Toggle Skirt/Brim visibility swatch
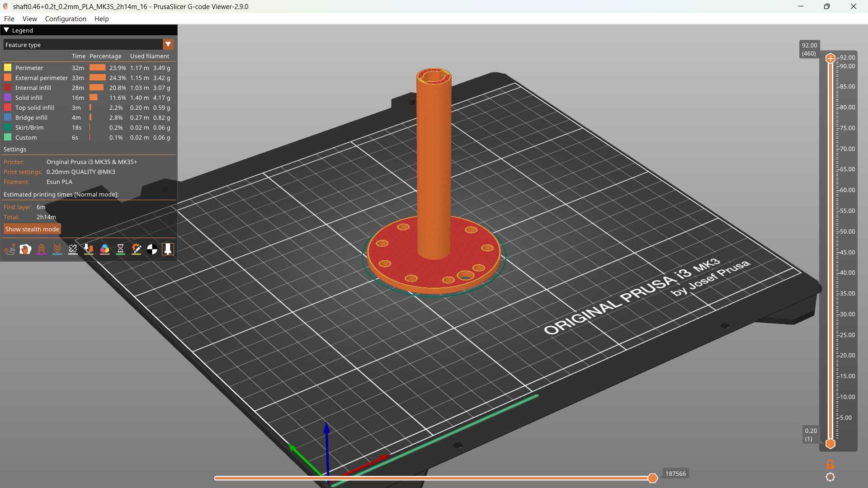 [8, 127]
